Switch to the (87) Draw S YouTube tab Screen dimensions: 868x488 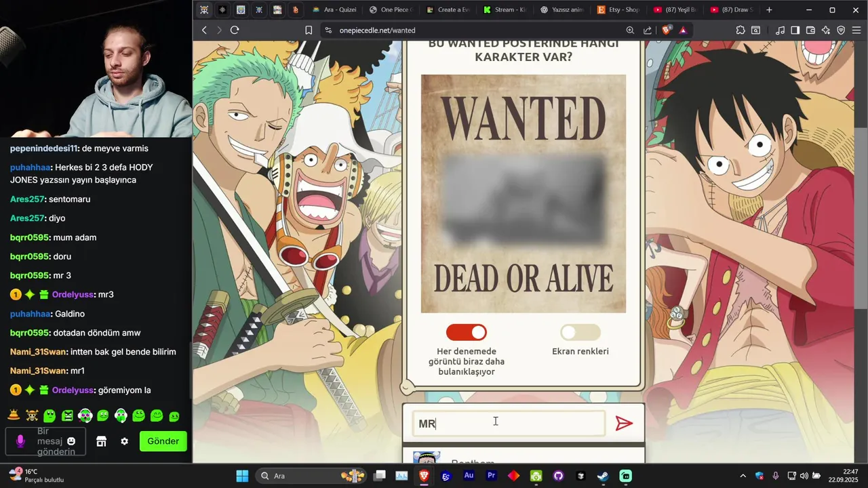pos(732,9)
